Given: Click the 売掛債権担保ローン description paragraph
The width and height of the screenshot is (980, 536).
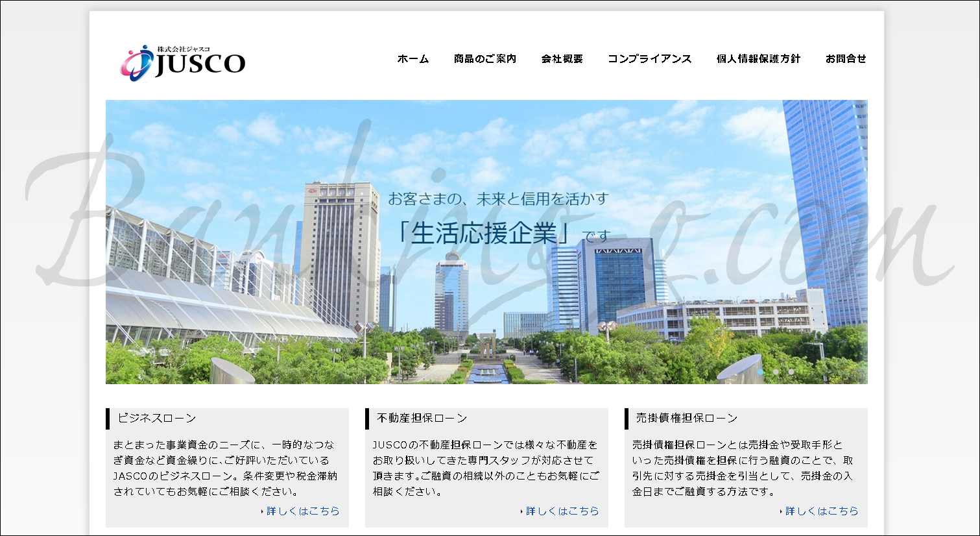Looking at the screenshot, I should click(743, 468).
